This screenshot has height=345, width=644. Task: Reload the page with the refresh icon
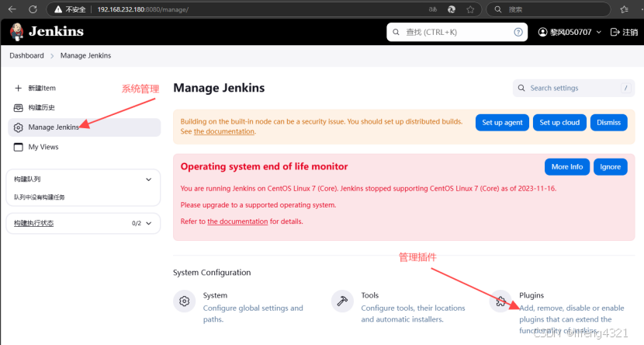(x=33, y=9)
